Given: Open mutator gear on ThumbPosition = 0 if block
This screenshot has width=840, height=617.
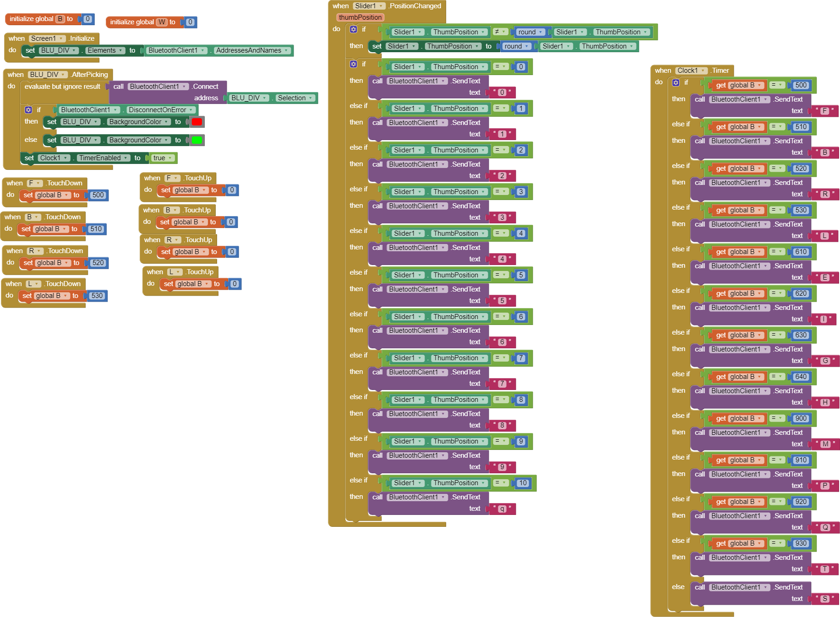Looking at the screenshot, I should pyautogui.click(x=354, y=64).
